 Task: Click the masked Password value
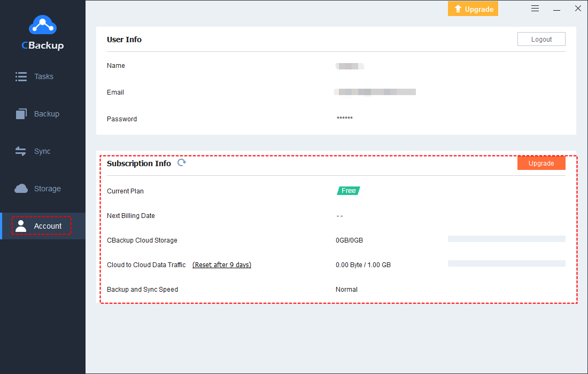pyautogui.click(x=345, y=119)
